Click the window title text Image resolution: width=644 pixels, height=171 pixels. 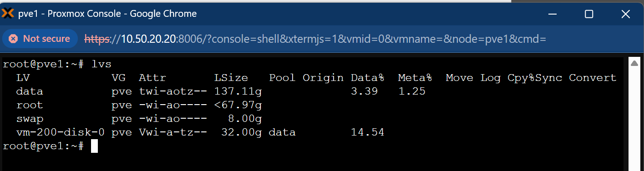click(x=107, y=14)
